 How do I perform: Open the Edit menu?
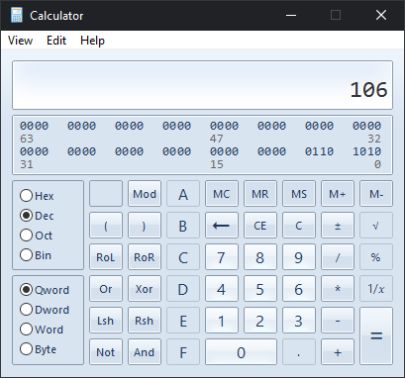click(56, 41)
